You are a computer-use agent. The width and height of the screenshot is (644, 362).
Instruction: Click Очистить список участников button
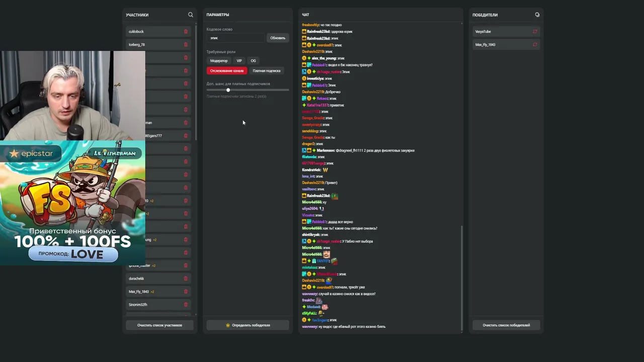point(159,325)
